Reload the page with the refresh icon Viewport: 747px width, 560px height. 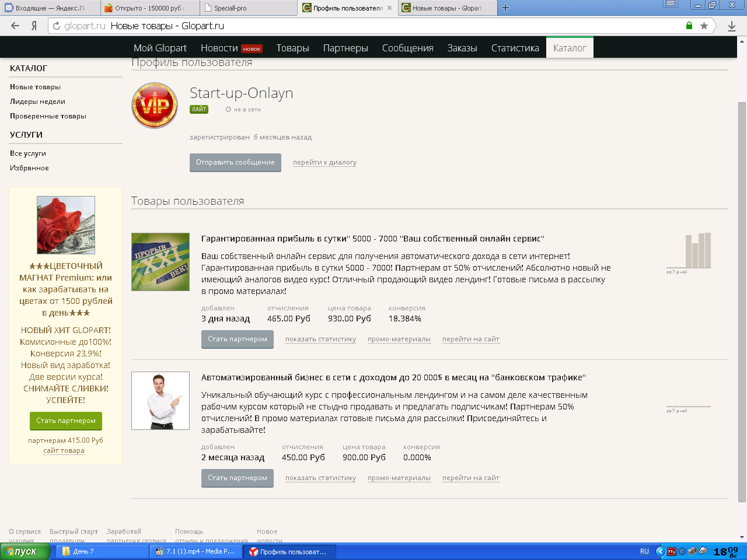tap(57, 26)
